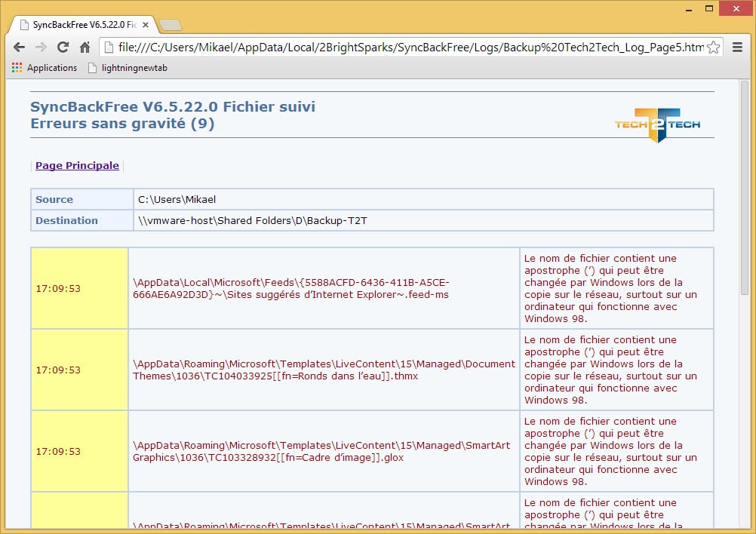This screenshot has height=534, width=756.
Task: Click the apostrophe warning for the glox file
Action: 611,452
